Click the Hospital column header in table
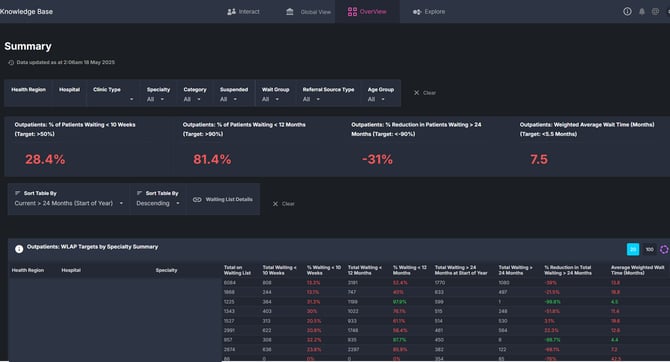The height and width of the screenshot is (362, 670). [71, 270]
